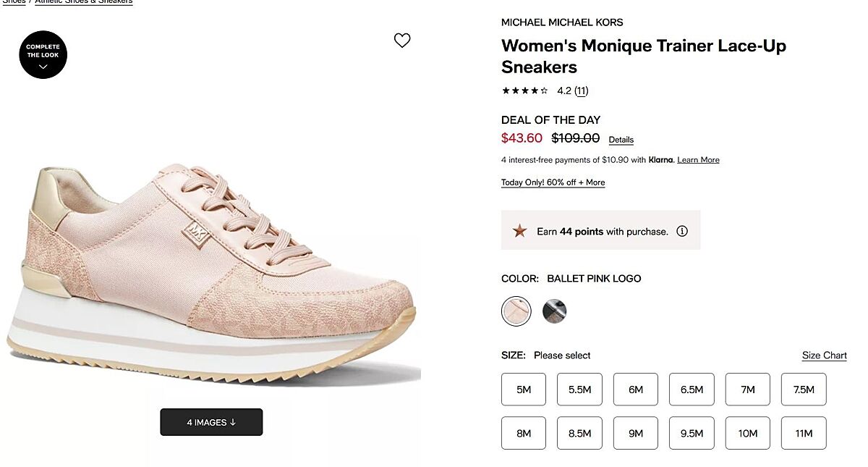Select size 6.5M
Viewport: 868px width, 467px height.
(x=692, y=390)
